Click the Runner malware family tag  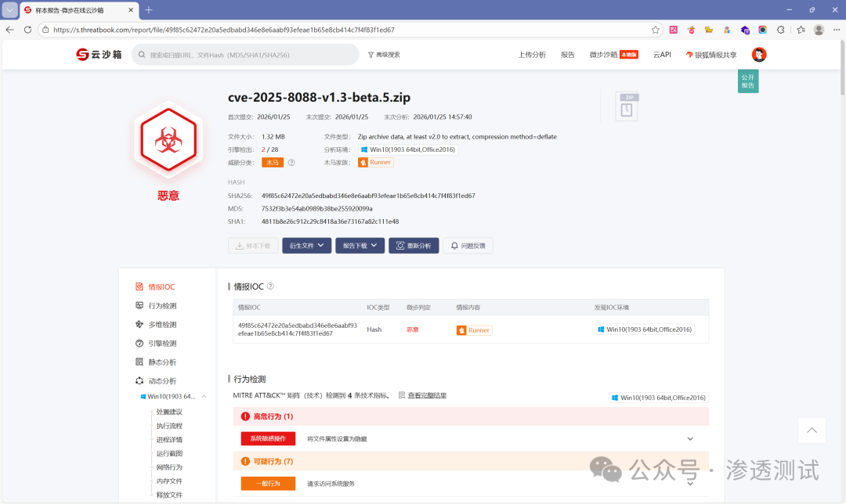tap(375, 162)
